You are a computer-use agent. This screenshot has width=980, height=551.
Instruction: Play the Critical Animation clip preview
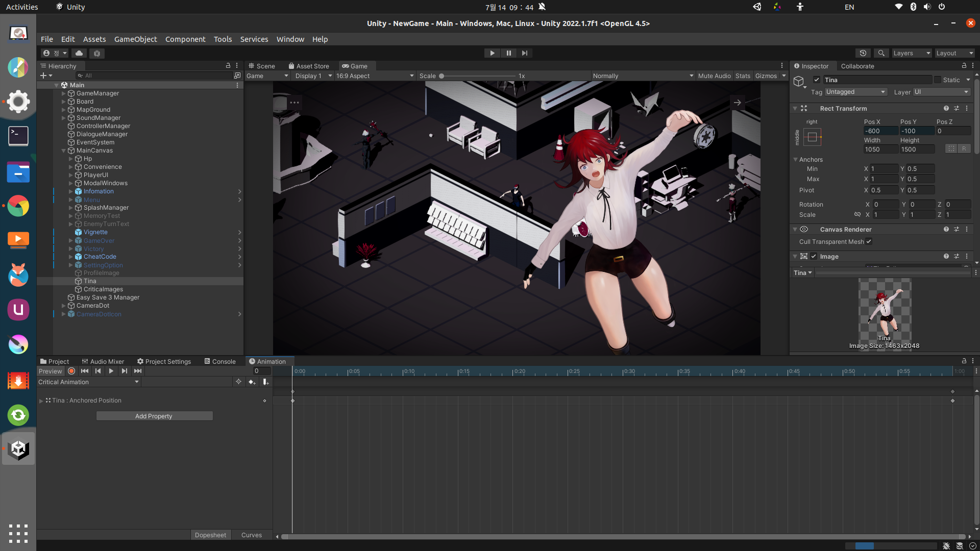(x=111, y=371)
